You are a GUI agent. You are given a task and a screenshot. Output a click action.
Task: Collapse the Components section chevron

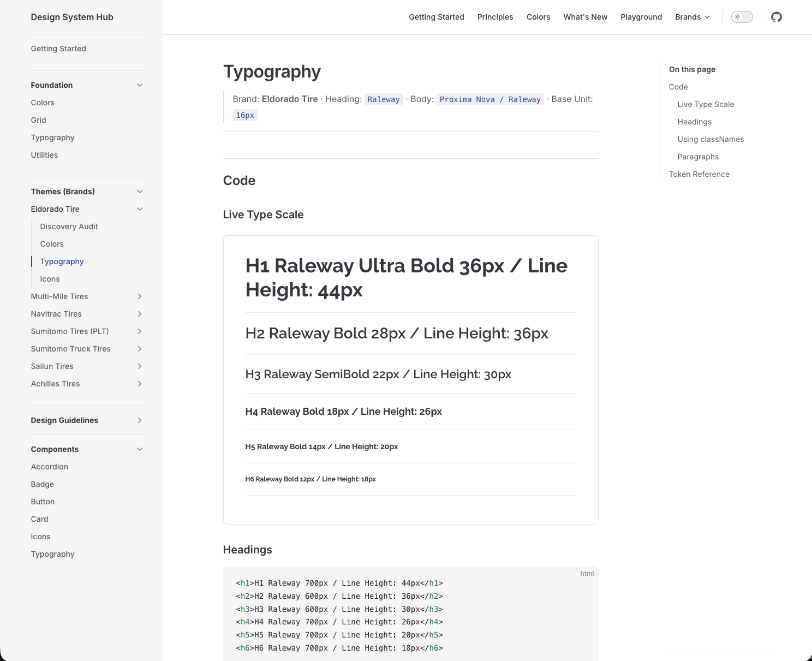(x=140, y=449)
